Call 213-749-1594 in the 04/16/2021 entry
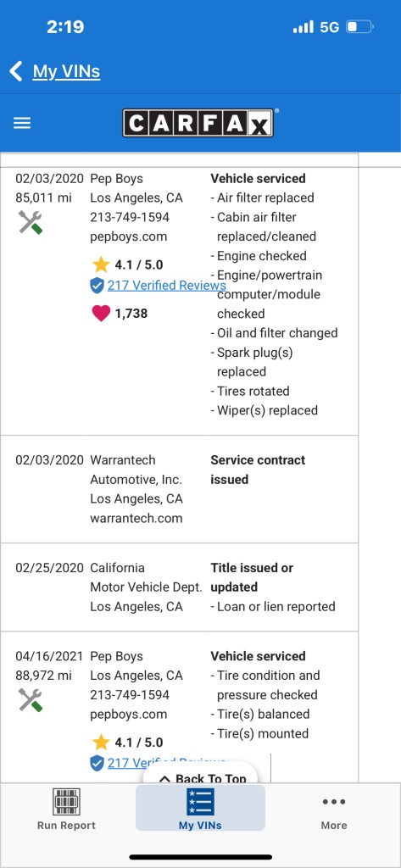 [130, 695]
